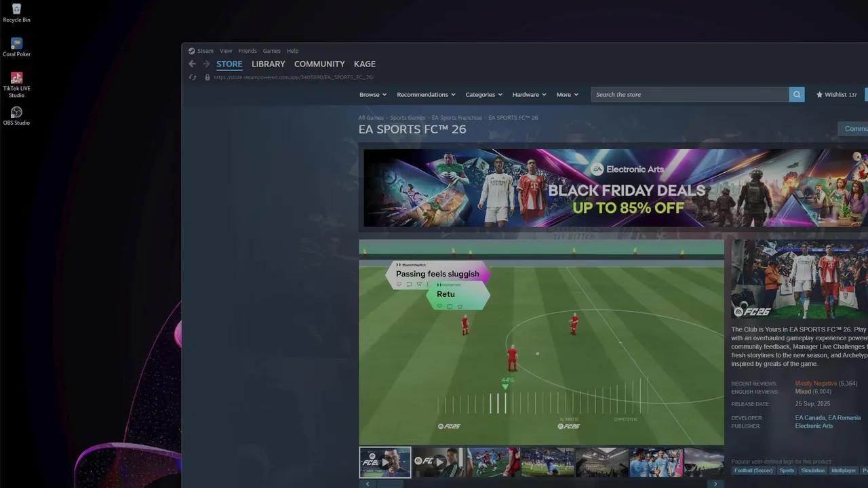Switch to the COMMUNITY tab
868x488 pixels.
(319, 64)
